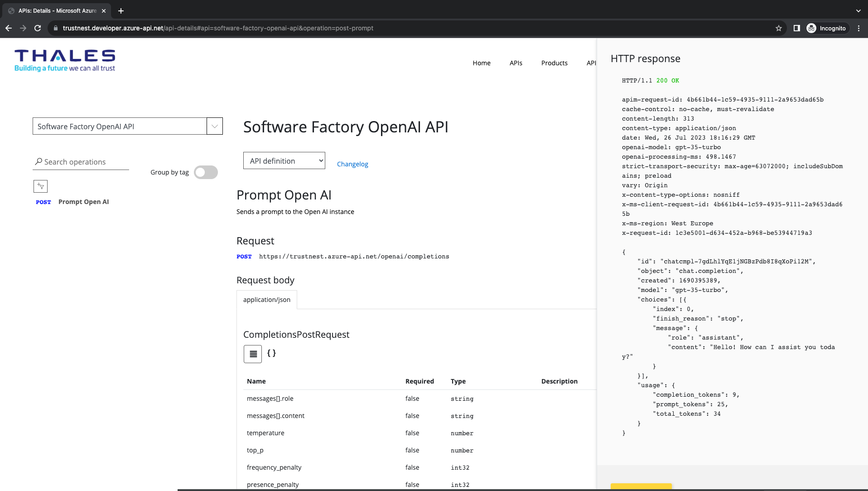Click the Name column header
The image size is (868, 491).
click(x=256, y=381)
